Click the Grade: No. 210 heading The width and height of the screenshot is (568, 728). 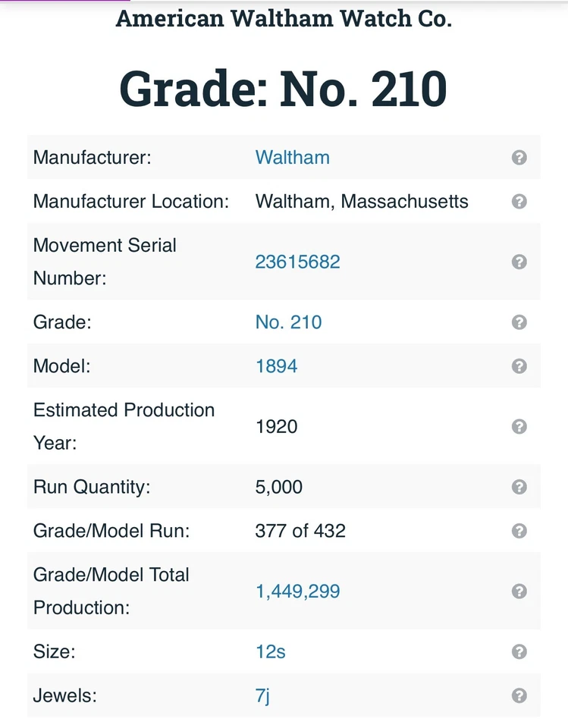(284, 89)
